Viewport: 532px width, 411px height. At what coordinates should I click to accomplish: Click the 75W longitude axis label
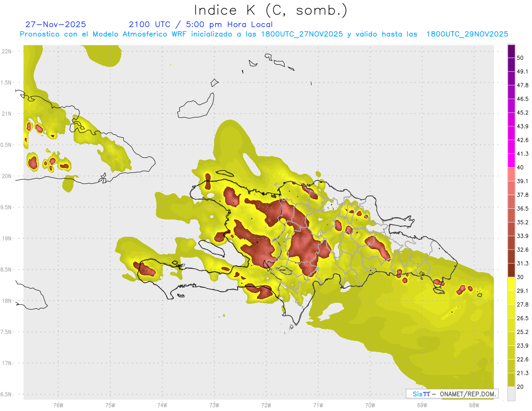pos(110,405)
